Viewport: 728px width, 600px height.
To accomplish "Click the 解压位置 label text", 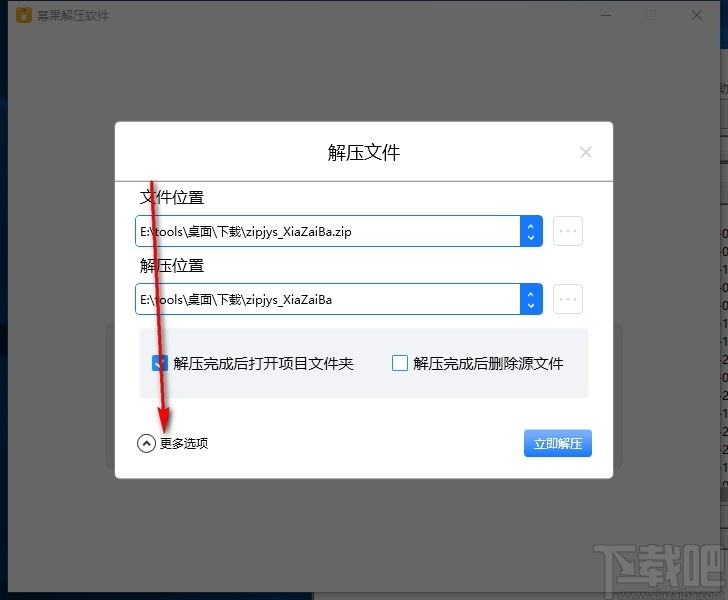I will point(172,266).
